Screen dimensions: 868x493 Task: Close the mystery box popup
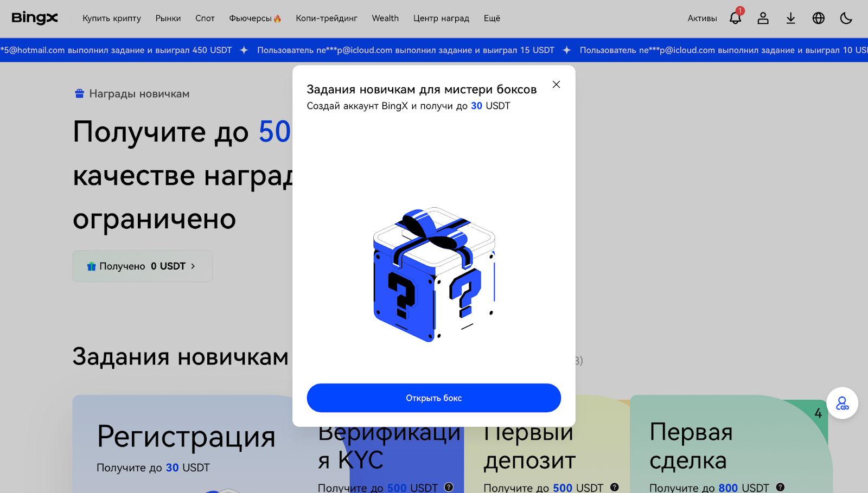pos(556,85)
